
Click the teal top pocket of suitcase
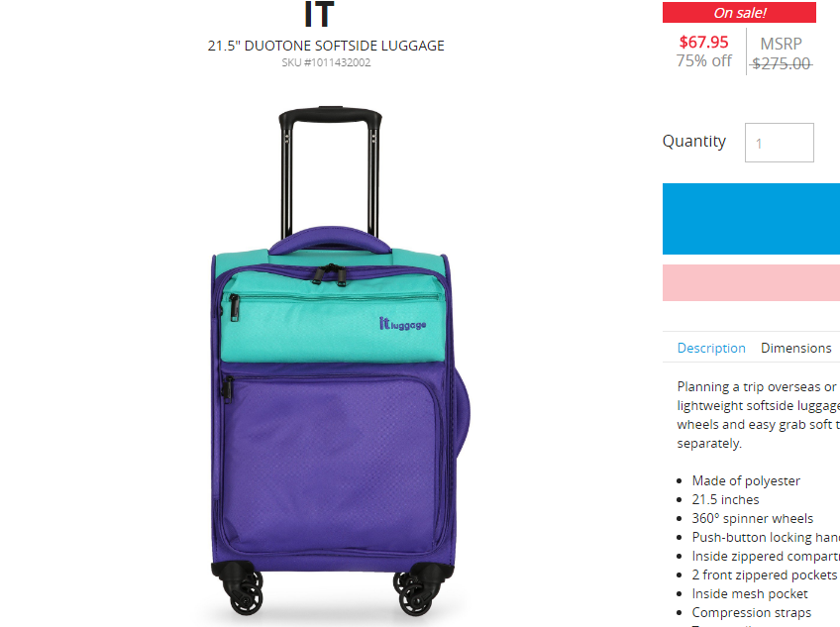[333, 316]
